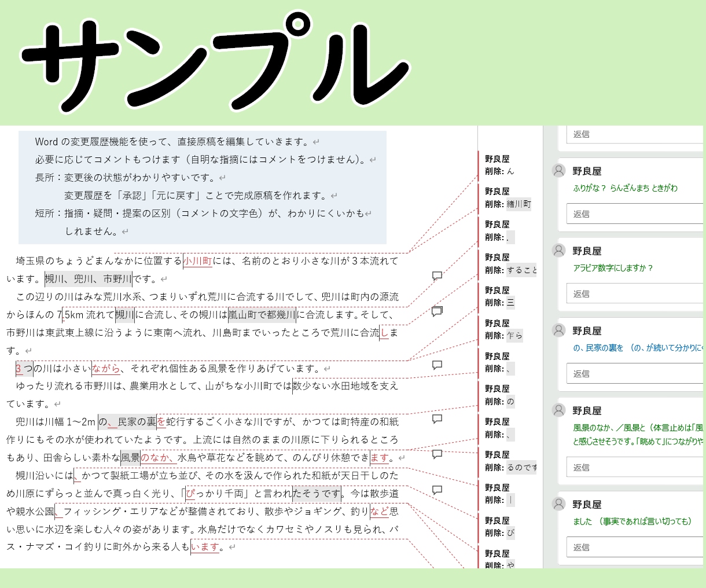Reply to the ふりがな？ らんざんまち comment

tap(635, 214)
